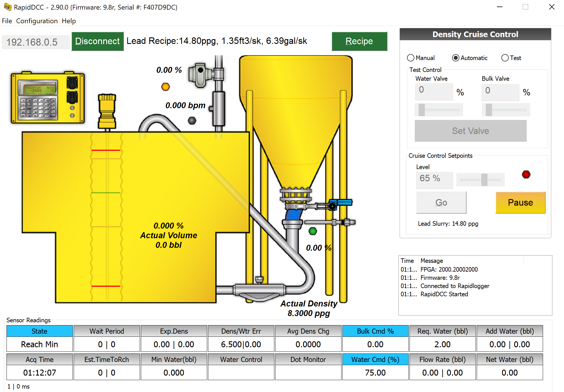
Task: Click the 'Reach Min' state value
Action: click(x=40, y=344)
